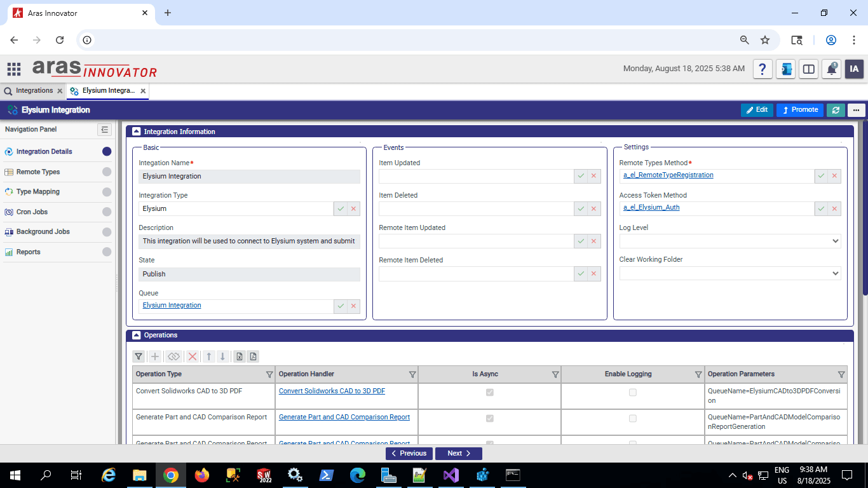
Task: Move operation down with arrow icon
Action: point(222,356)
